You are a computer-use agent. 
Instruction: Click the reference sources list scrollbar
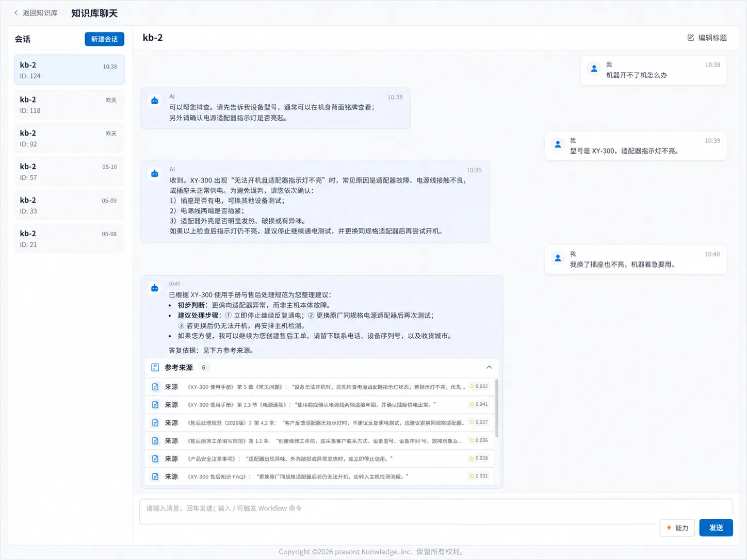pyautogui.click(x=497, y=408)
